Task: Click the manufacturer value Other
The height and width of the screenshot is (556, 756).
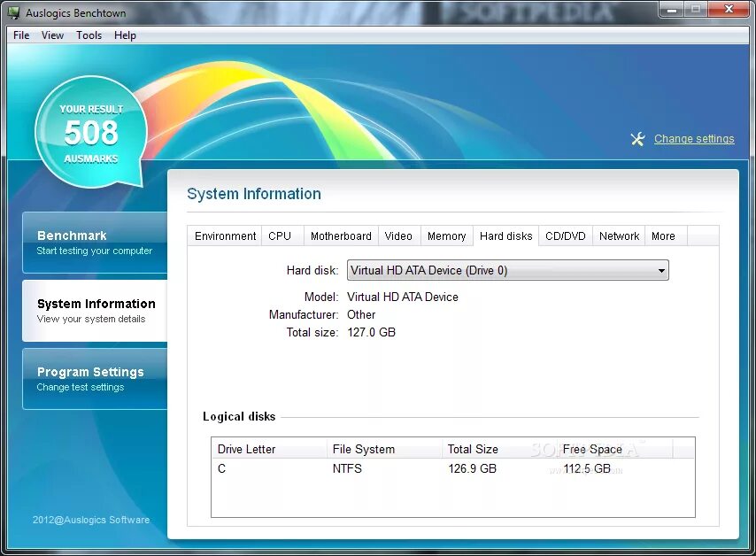Action: coord(361,315)
